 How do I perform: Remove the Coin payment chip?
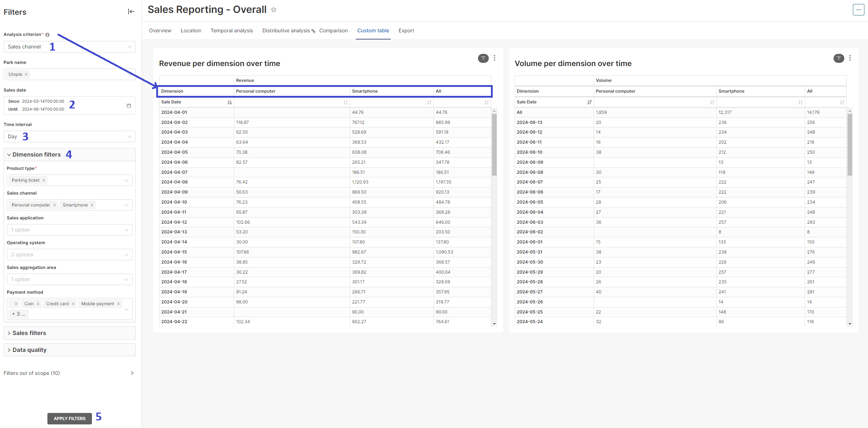(x=38, y=304)
